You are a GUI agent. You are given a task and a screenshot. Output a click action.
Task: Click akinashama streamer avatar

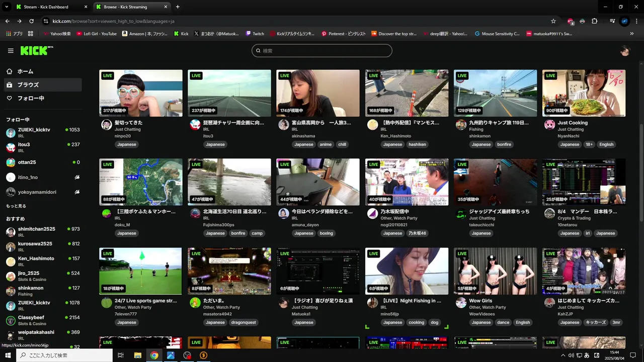(284, 125)
